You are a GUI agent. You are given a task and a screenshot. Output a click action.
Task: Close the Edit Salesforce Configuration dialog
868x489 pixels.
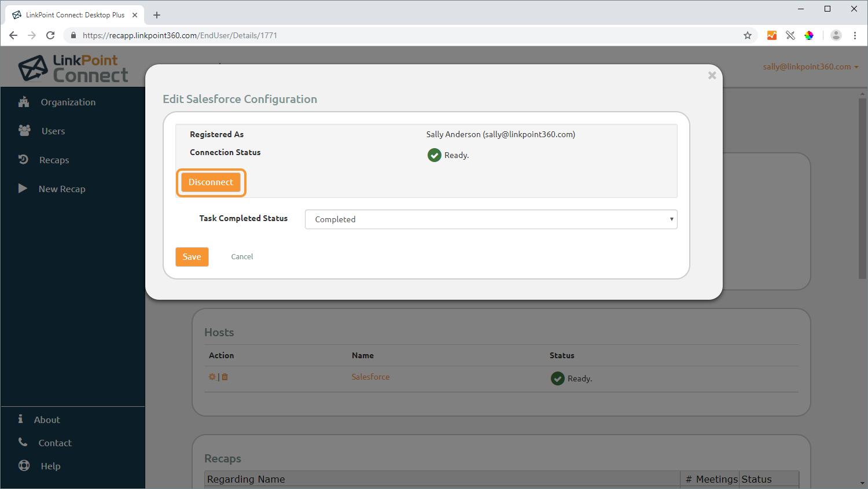[712, 75]
